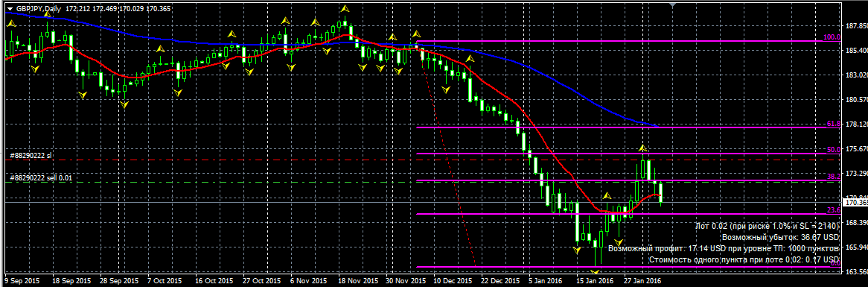Select the #88290222 sl order label
Image resolution: width=868 pixels, height=287 pixels.
31,156
